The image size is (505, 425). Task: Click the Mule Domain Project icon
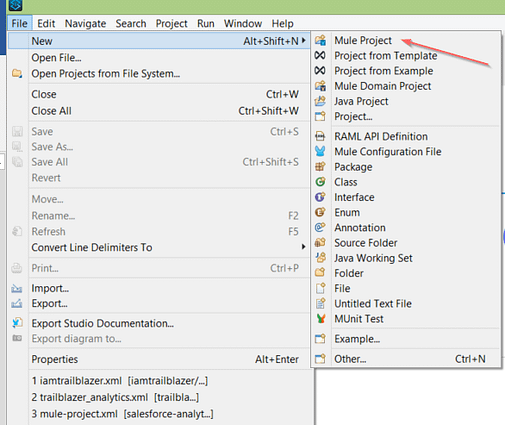click(x=320, y=86)
